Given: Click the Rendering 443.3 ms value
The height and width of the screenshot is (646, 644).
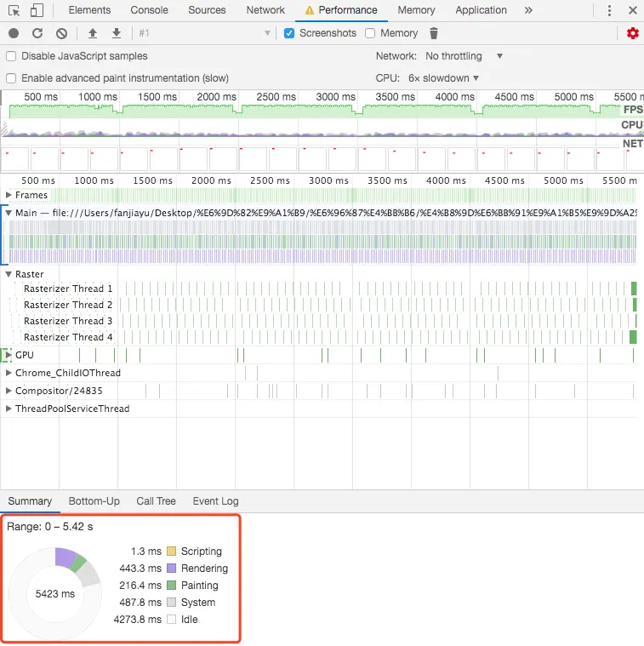Looking at the screenshot, I should click(140, 569).
